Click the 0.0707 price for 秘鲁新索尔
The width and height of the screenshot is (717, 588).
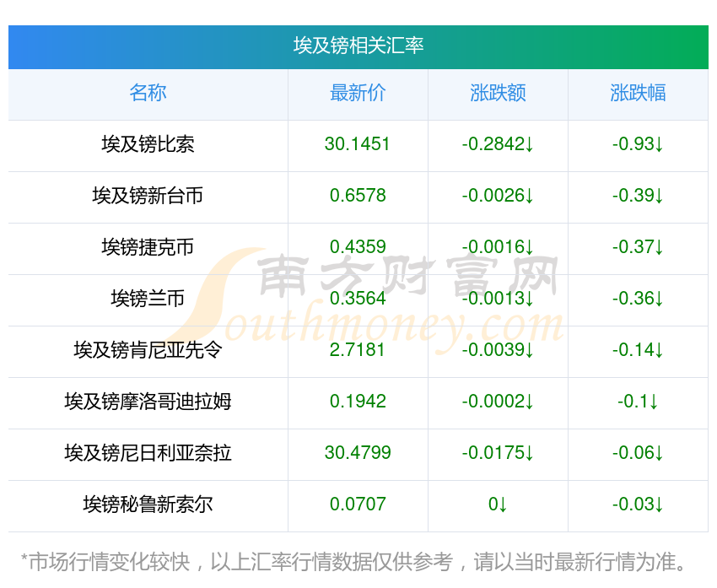pos(358,504)
